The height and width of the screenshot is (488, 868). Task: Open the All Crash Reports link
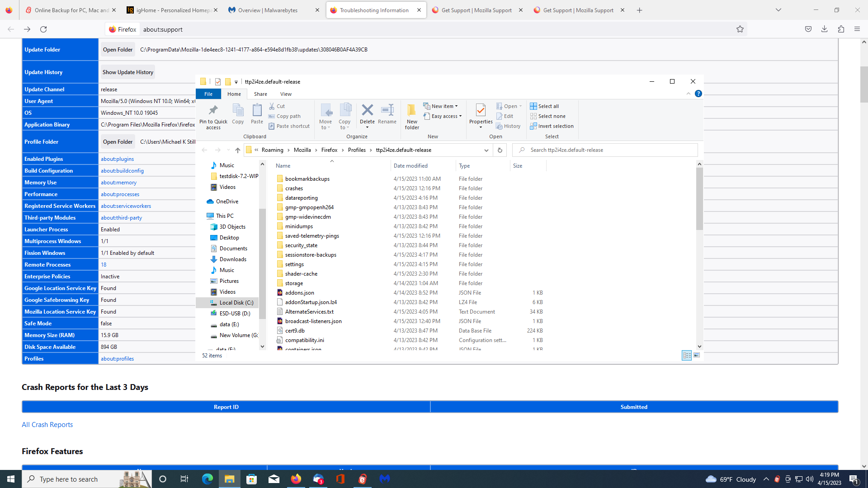47,425
